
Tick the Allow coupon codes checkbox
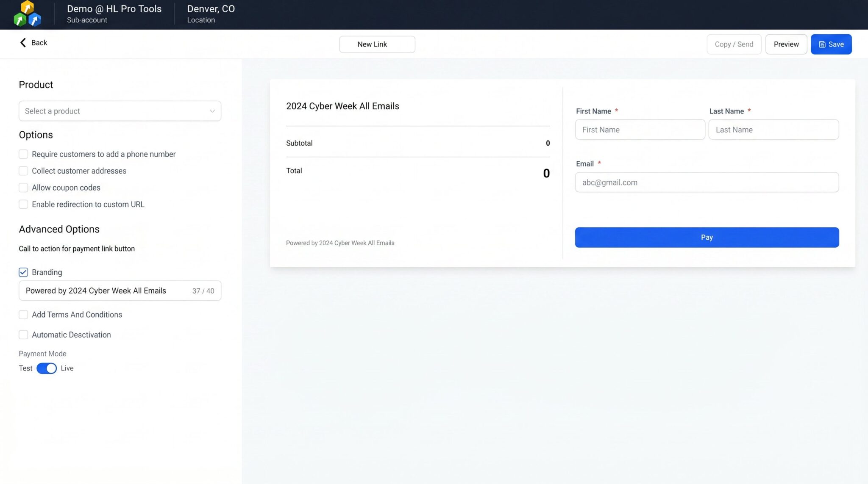[x=23, y=188]
